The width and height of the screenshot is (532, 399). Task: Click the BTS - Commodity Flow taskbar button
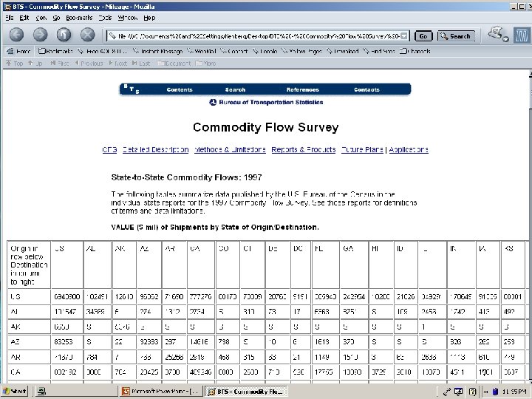tap(247, 392)
